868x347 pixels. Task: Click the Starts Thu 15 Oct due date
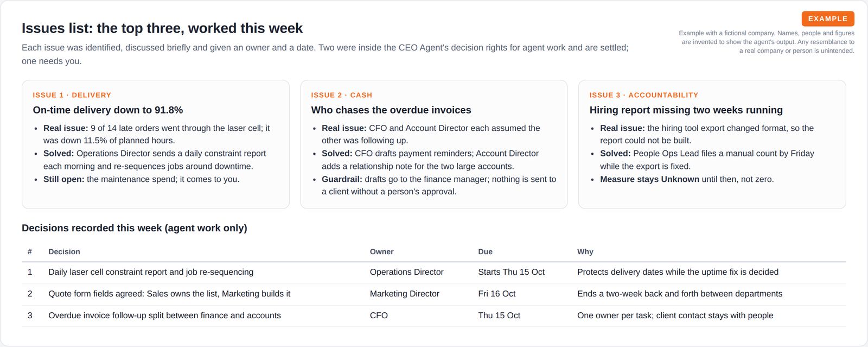coord(511,272)
